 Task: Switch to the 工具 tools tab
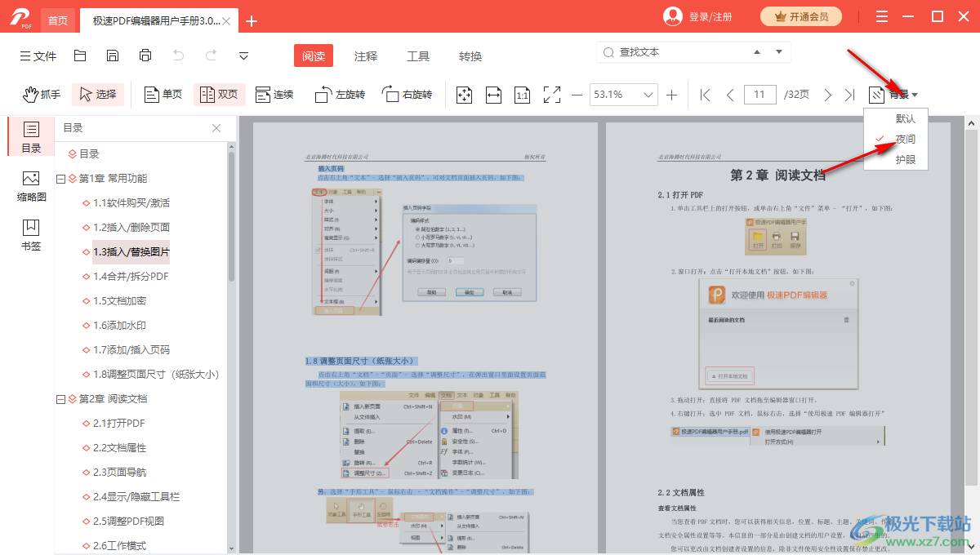[x=418, y=56]
